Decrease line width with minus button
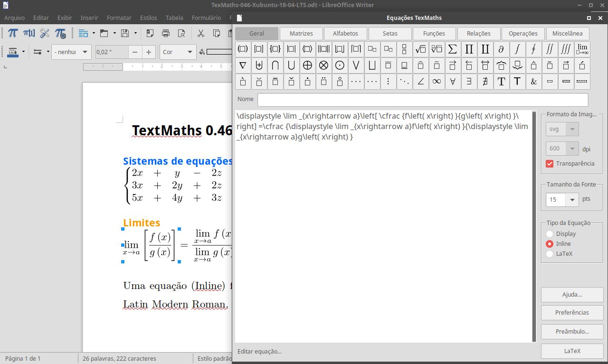608x364 pixels. click(x=136, y=52)
